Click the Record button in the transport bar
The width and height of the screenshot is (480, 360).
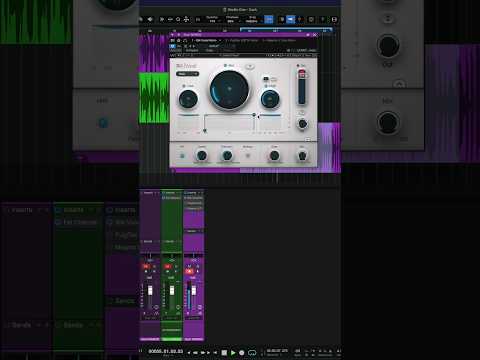coord(242,352)
